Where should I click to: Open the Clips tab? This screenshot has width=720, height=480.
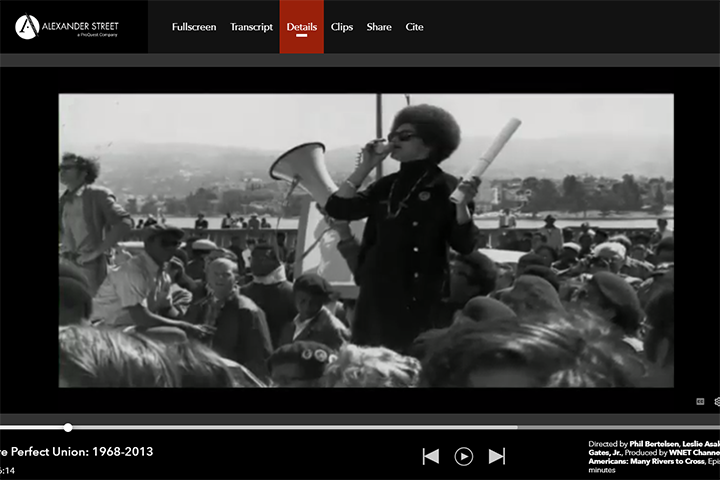pyautogui.click(x=342, y=27)
